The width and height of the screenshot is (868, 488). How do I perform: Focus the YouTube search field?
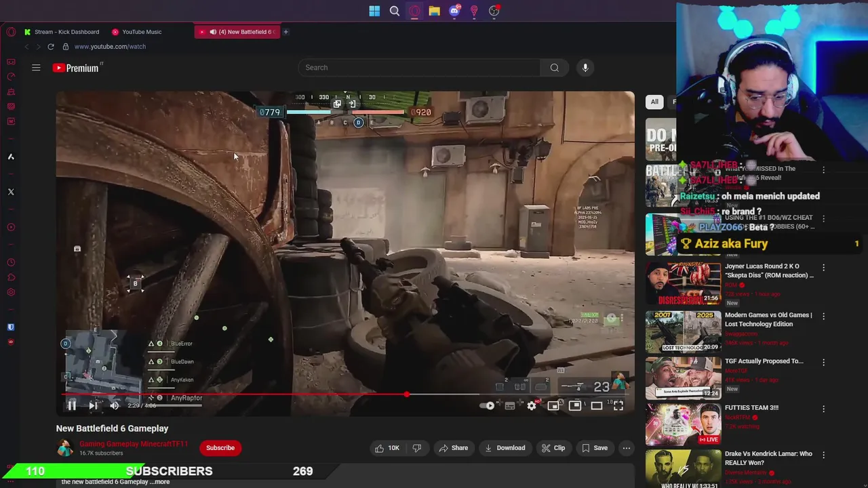click(419, 67)
